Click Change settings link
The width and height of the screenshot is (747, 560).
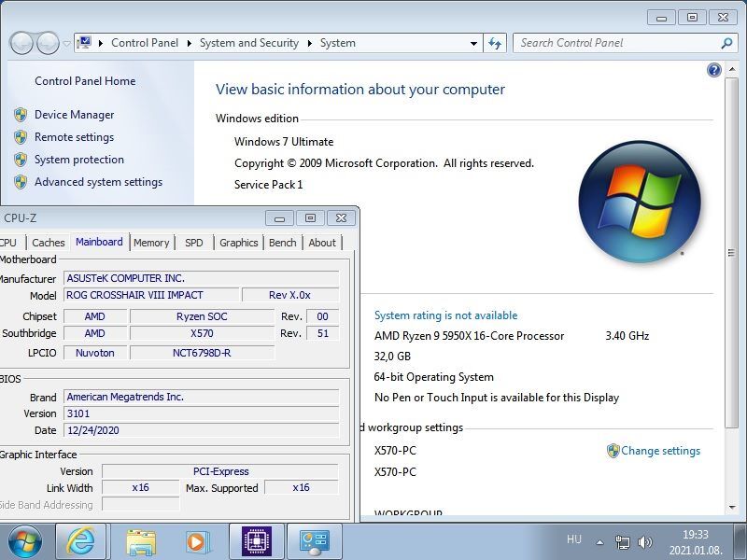660,451
